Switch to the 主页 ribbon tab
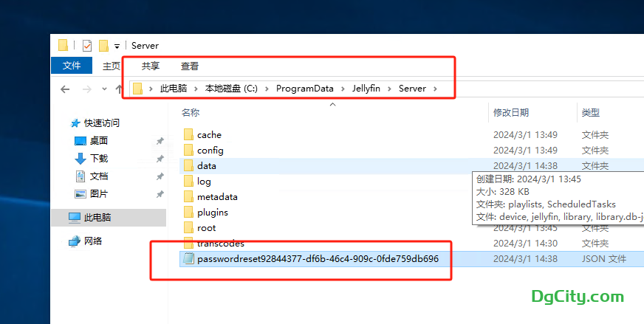 112,66
